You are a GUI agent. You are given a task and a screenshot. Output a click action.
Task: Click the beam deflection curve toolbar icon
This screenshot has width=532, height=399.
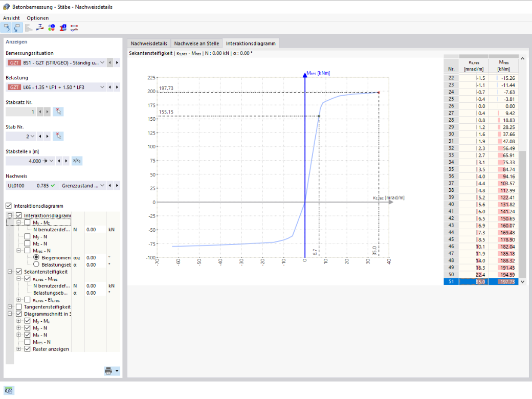click(x=74, y=28)
